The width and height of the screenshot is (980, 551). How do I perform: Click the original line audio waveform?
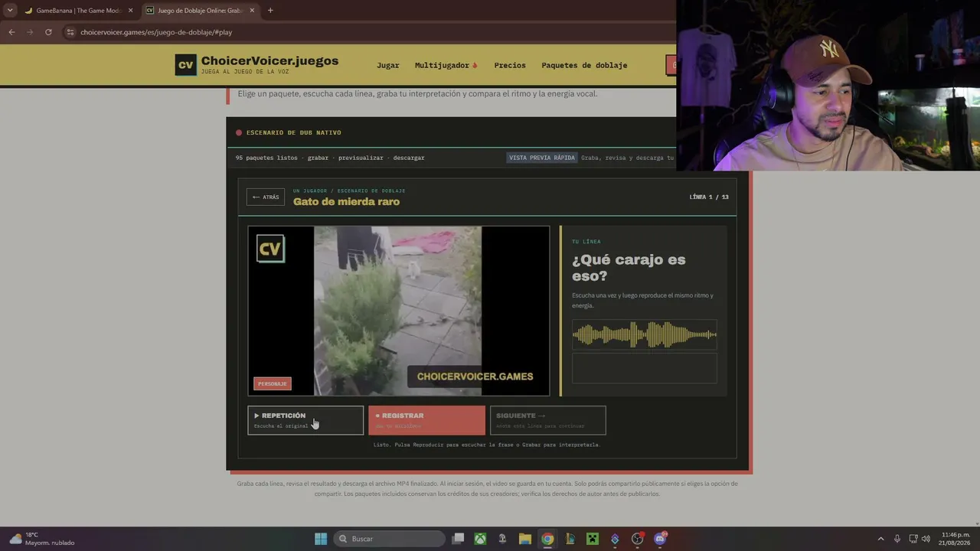645,334
